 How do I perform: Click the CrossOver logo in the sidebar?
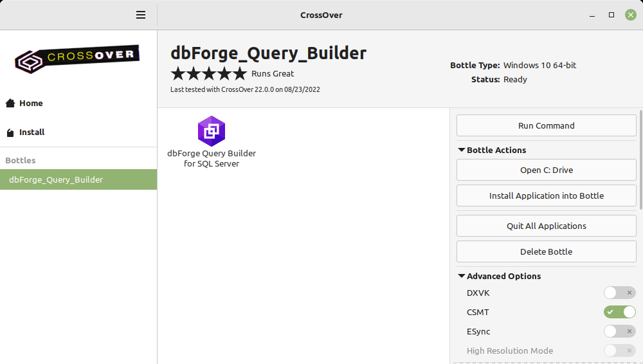(77, 59)
